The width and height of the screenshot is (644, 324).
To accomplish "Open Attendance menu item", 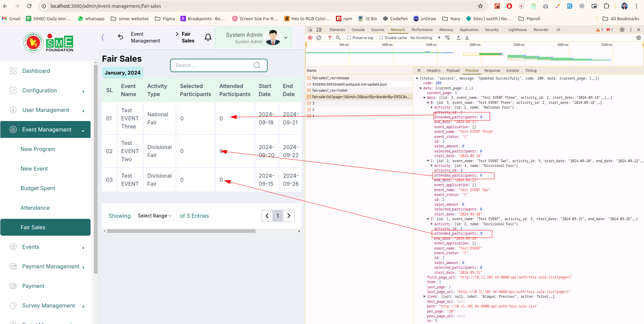I will [35, 208].
